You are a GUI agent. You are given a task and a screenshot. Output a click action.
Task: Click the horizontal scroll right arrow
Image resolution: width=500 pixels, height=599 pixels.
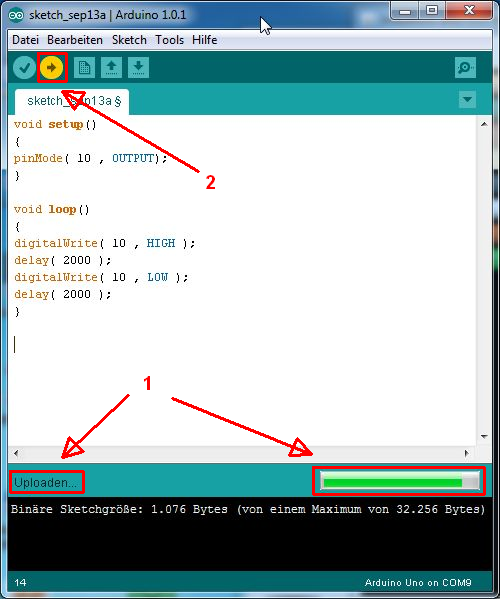467,453
